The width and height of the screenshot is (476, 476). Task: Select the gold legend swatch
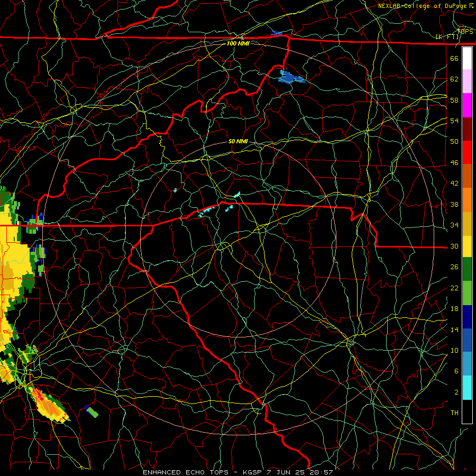pyautogui.click(x=467, y=223)
